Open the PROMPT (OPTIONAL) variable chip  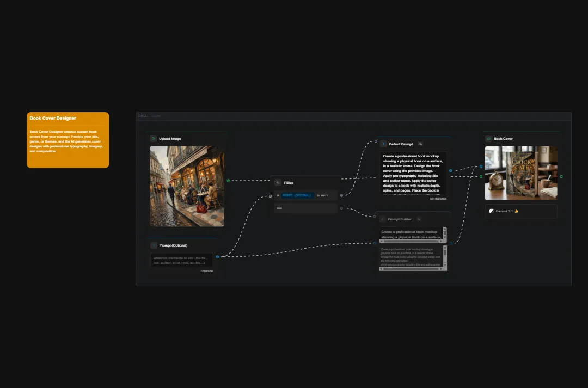click(297, 195)
